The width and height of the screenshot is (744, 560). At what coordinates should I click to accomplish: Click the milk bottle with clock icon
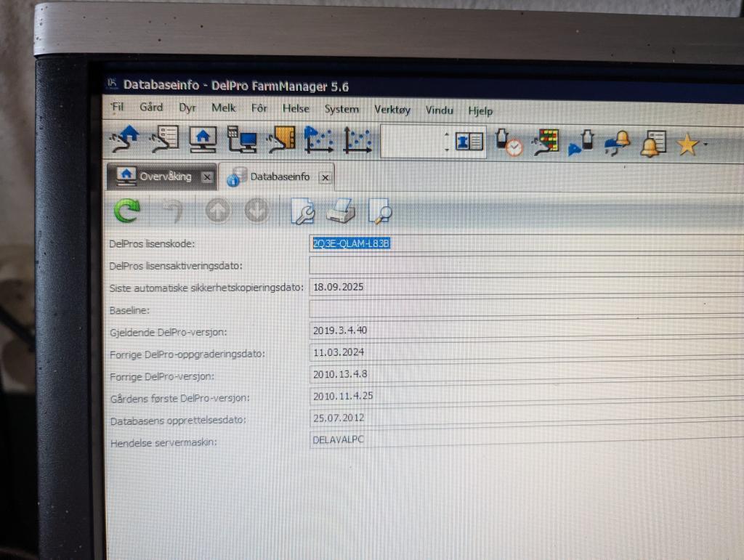point(508,142)
